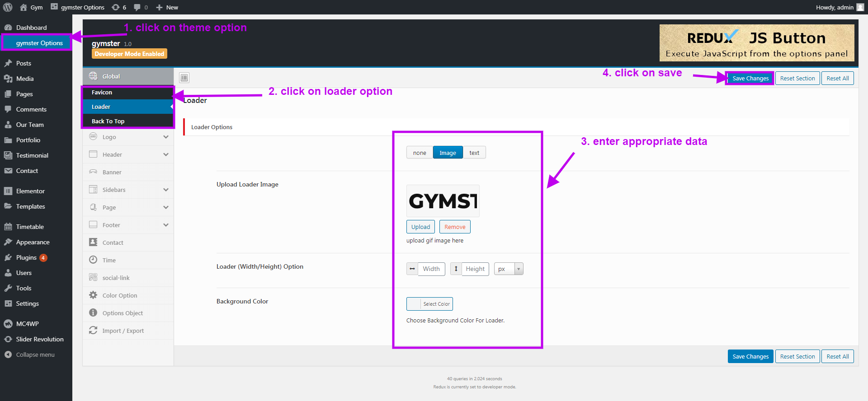
Task: Click the Width input field
Action: (431, 269)
